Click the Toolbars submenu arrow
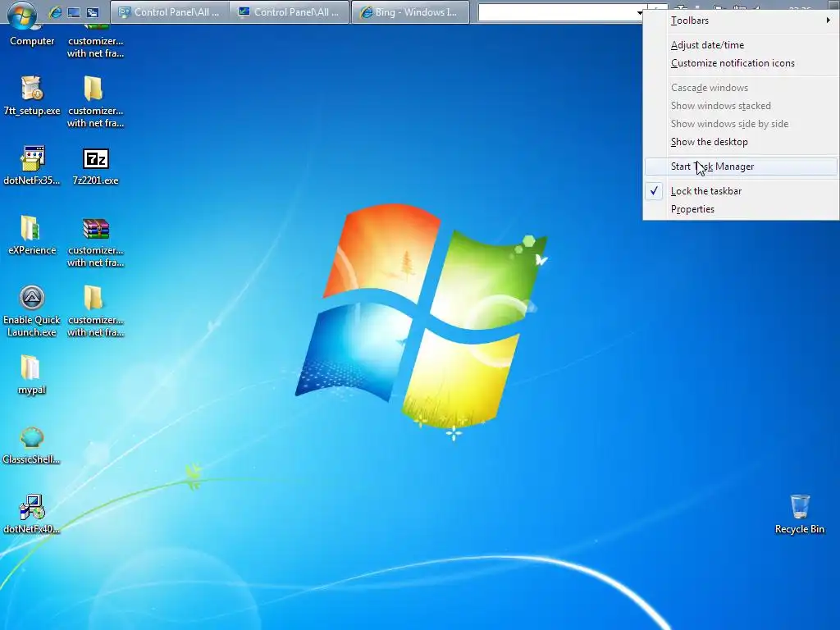 pyautogui.click(x=829, y=21)
